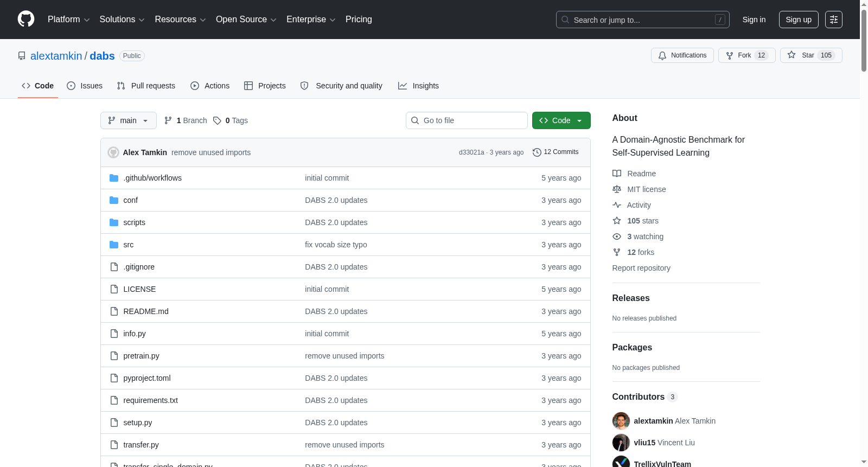Open alextamkin's contributor avatar
The image size is (868, 467).
click(x=621, y=421)
